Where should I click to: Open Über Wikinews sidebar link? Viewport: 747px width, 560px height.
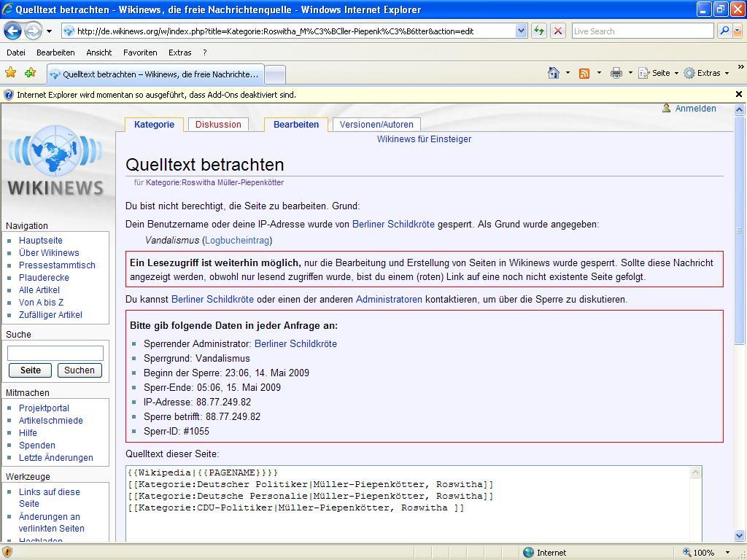(x=49, y=253)
